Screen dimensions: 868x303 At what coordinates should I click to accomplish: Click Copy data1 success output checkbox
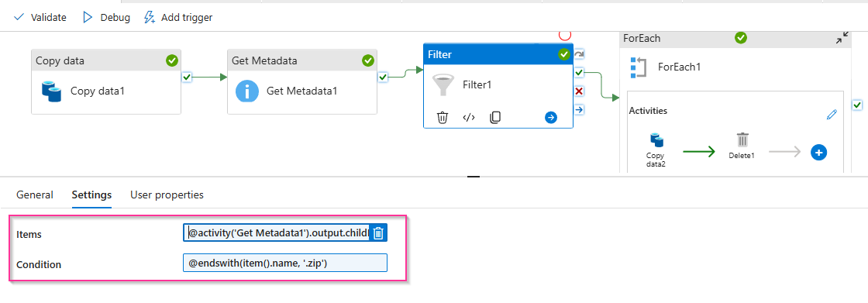[x=187, y=77]
